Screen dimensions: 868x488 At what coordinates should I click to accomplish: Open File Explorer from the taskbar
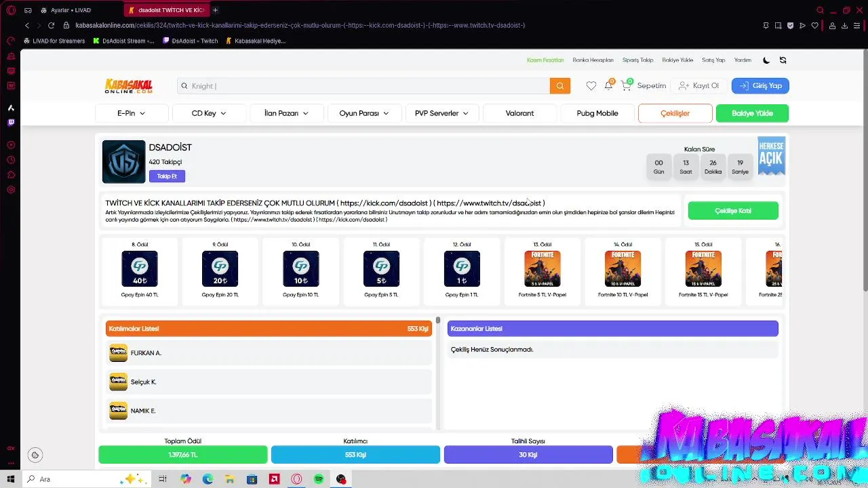coord(230,479)
